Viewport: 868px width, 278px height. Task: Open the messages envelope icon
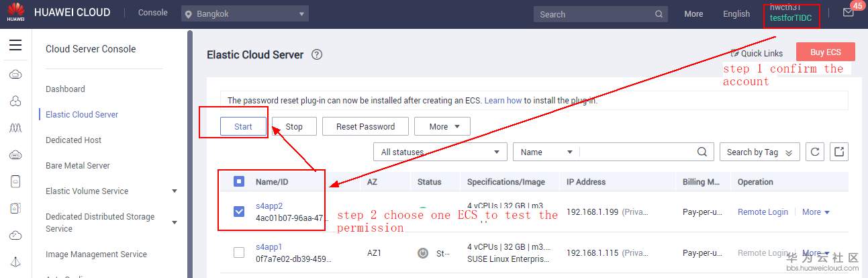848,13
